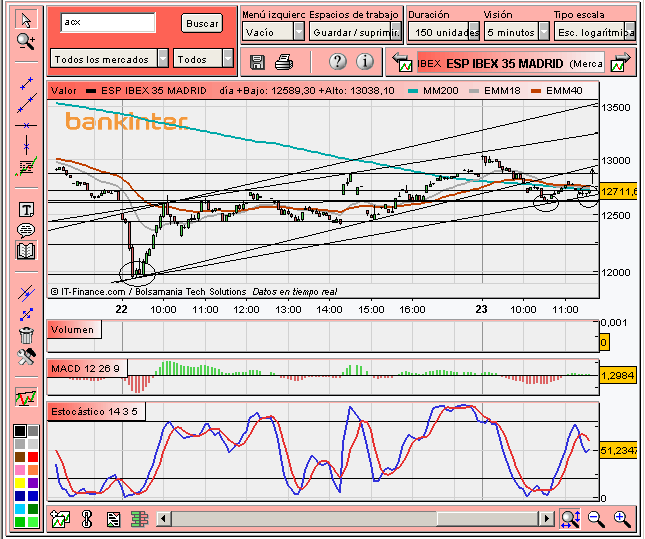645x539 pixels.
Task: Click the green stacked bars icon
Action: click(139, 519)
